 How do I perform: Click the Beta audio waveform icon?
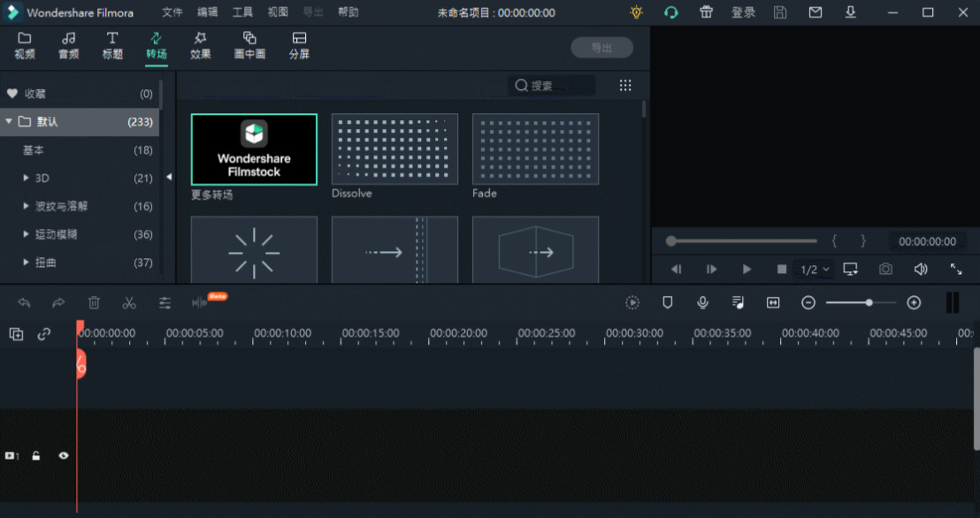(200, 302)
